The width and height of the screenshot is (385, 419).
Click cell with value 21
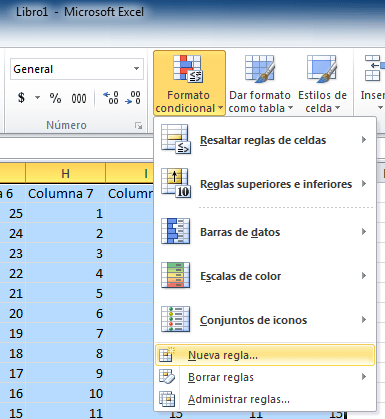(x=13, y=293)
